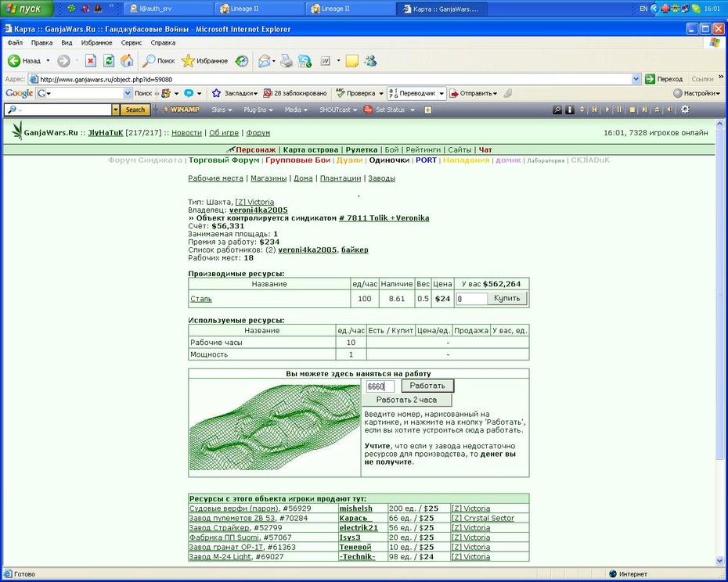
Task: Click the Winamp toolbar search field
Action: [x=59, y=110]
